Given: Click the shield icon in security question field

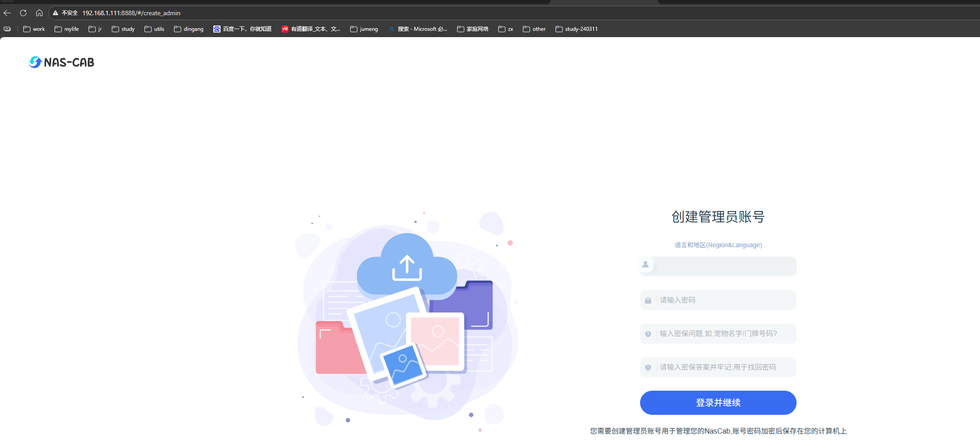Looking at the screenshot, I should click(648, 334).
